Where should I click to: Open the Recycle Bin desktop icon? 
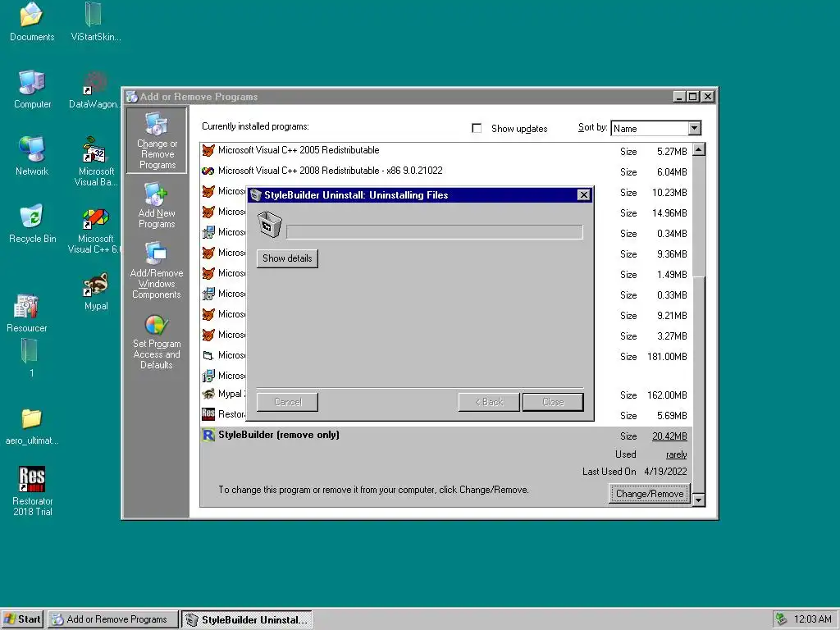(32, 217)
